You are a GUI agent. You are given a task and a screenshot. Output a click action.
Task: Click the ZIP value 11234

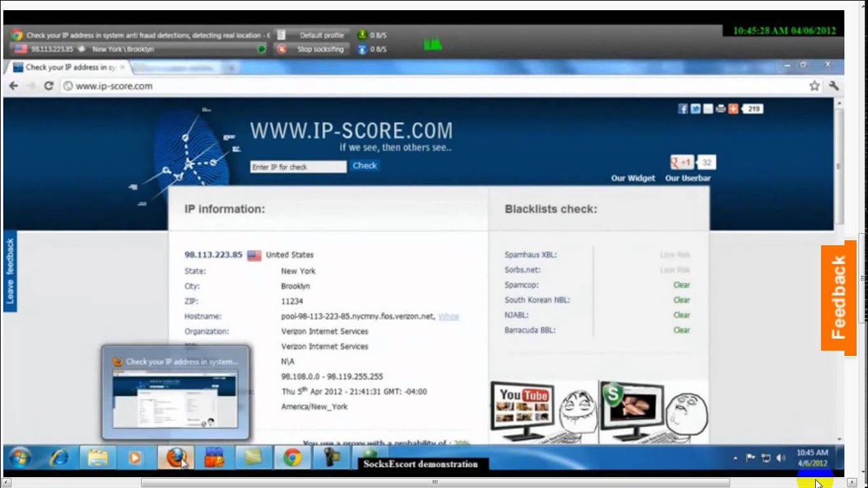point(292,301)
